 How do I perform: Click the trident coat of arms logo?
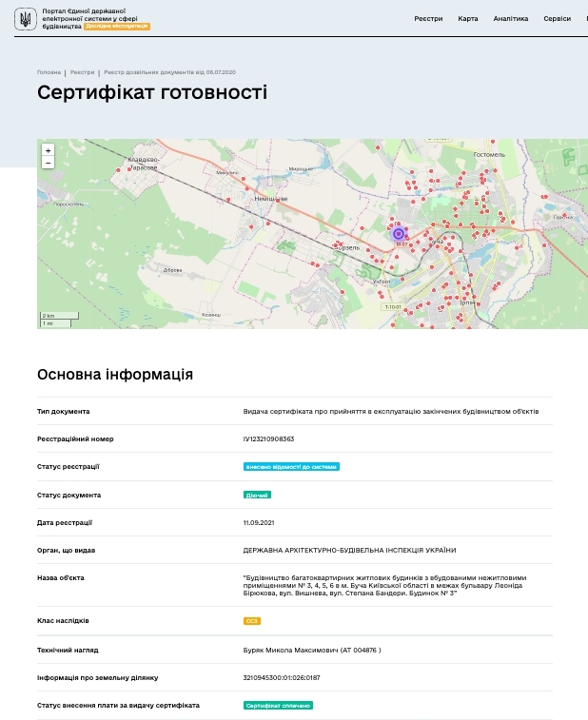click(26, 19)
